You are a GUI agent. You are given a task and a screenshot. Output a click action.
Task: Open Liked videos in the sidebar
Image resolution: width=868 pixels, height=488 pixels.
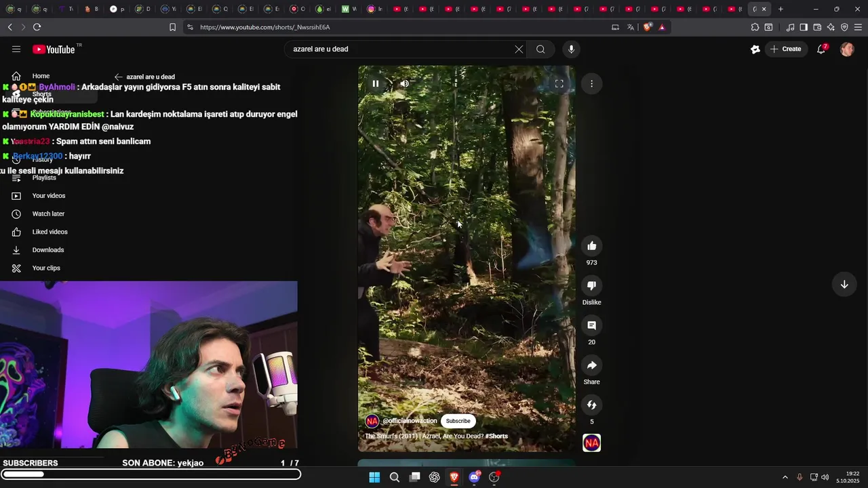click(50, 232)
